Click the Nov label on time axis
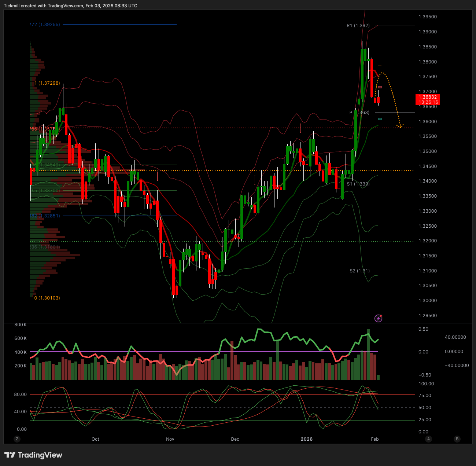Viewport: 476px width, 466px height. click(x=170, y=439)
